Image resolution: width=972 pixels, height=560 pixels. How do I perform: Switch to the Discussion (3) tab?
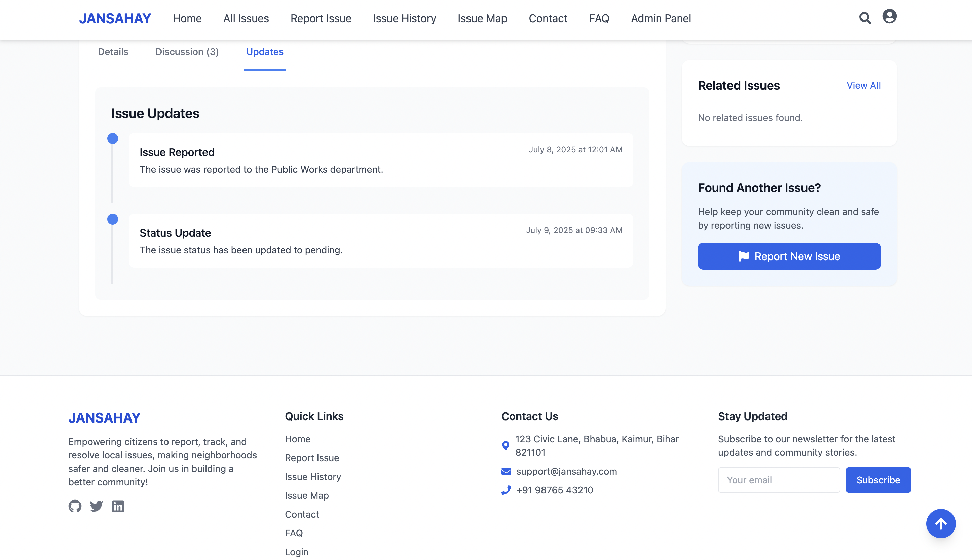click(187, 52)
